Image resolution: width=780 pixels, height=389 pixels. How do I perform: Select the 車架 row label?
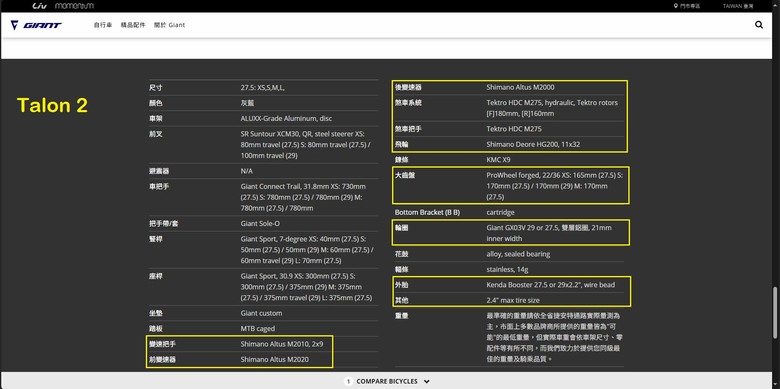click(155, 118)
